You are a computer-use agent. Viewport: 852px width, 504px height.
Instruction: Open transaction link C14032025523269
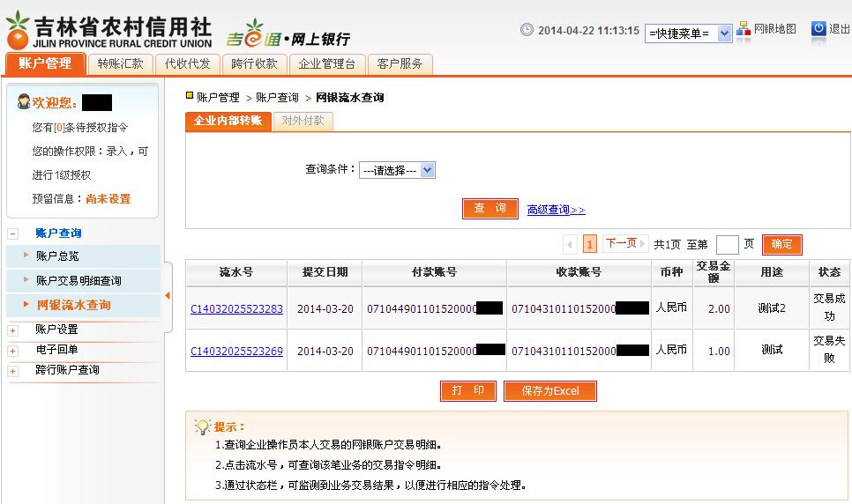[236, 352]
